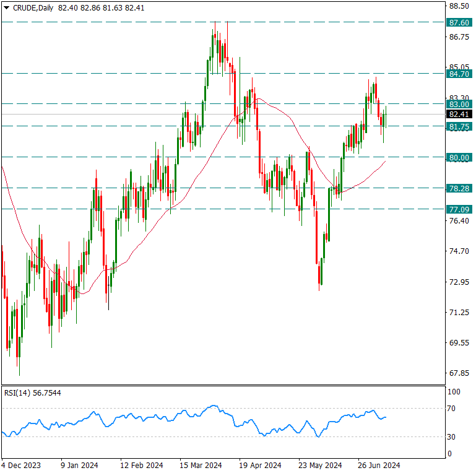Click the 69.55 price axis value
Image resolution: width=476 pixels, height=473 pixels.
(x=459, y=342)
